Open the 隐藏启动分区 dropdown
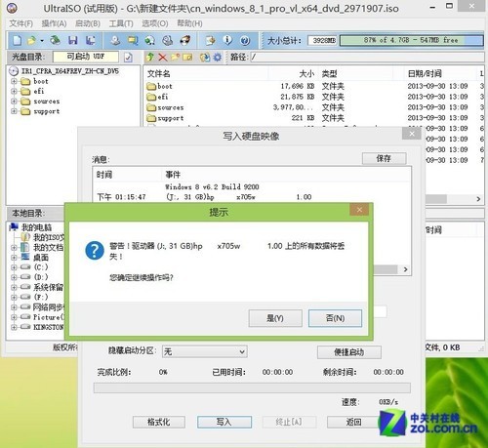The width and height of the screenshot is (488, 448). pos(204,351)
